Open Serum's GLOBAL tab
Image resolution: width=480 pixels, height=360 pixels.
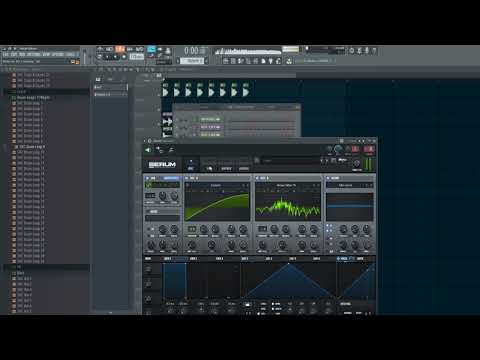244,168
